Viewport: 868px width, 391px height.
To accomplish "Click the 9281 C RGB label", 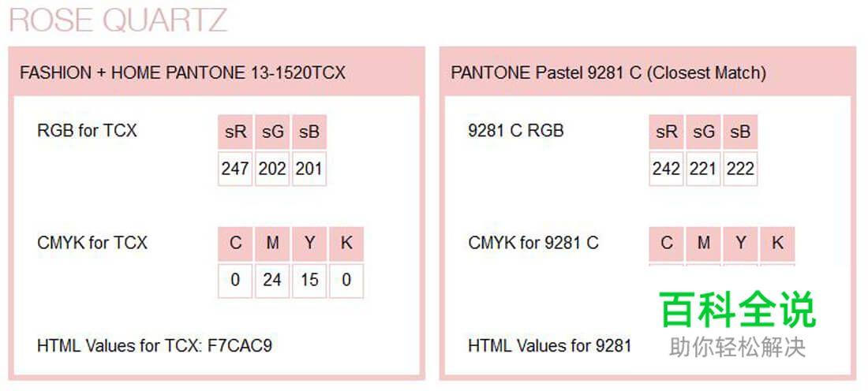I will click(x=516, y=131).
